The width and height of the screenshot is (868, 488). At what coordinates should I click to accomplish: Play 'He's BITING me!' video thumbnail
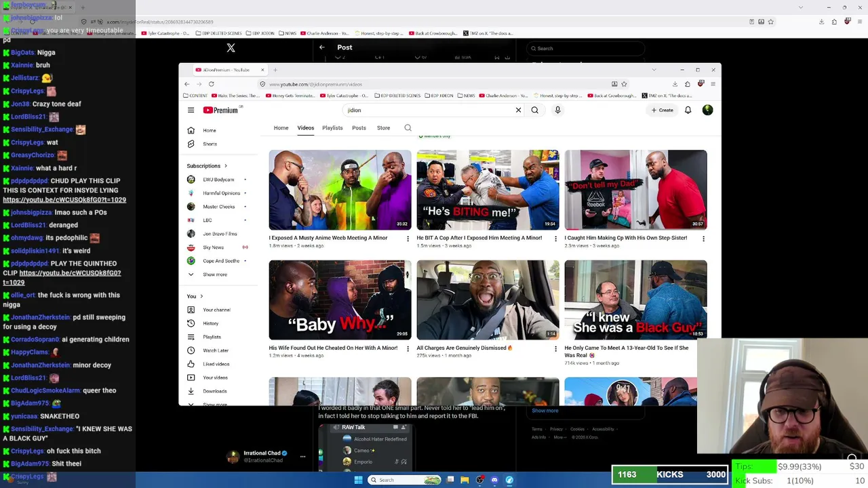(488, 190)
